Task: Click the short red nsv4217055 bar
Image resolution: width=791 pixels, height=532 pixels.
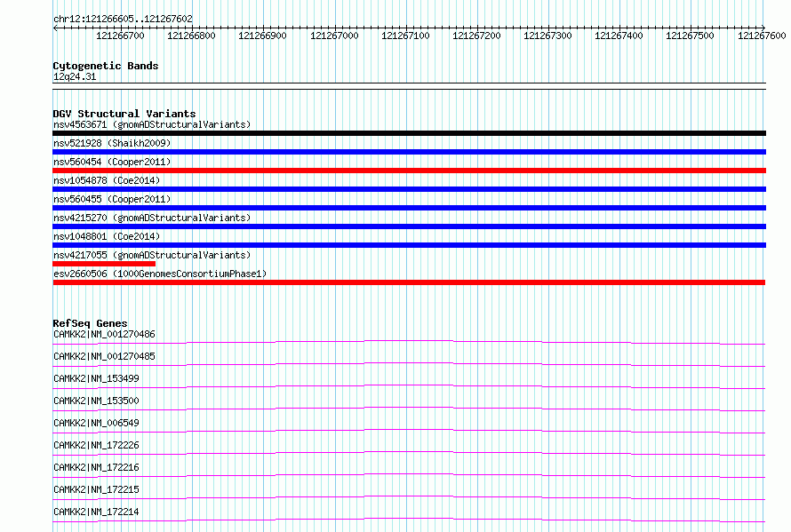Action: (104, 264)
